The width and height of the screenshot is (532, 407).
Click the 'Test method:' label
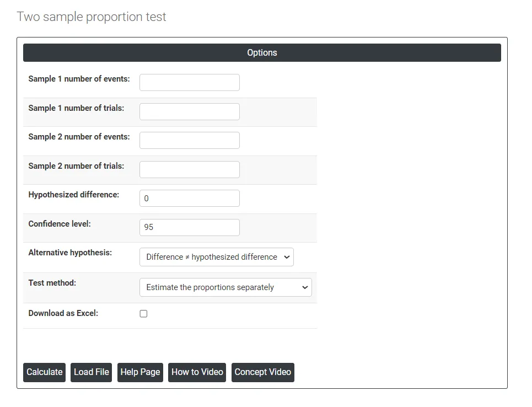click(x=52, y=283)
